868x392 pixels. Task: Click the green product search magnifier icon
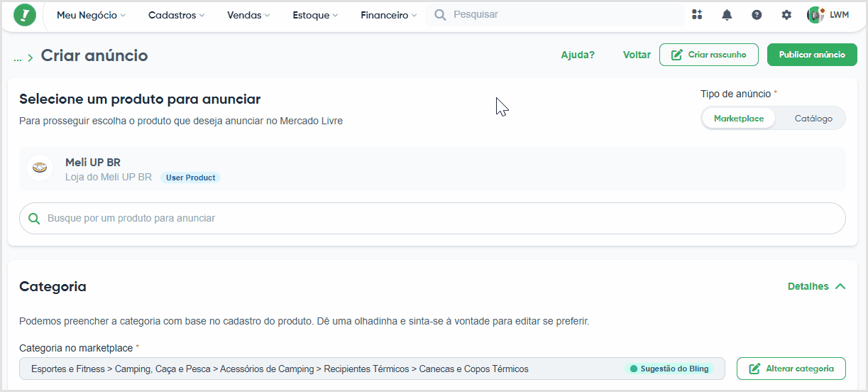pos(33,219)
